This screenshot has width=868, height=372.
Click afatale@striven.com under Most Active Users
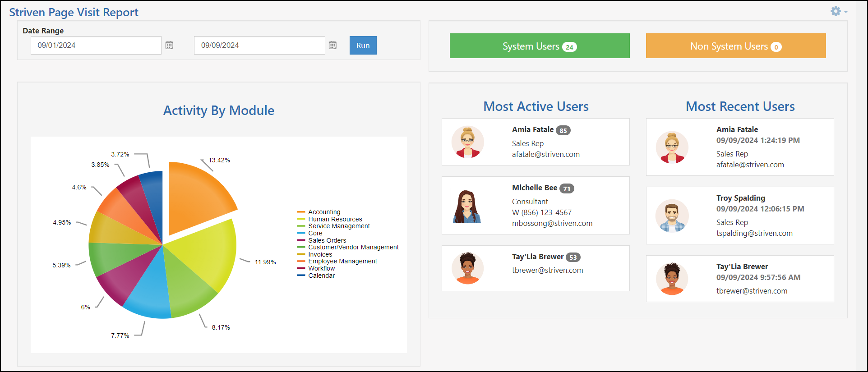(546, 154)
